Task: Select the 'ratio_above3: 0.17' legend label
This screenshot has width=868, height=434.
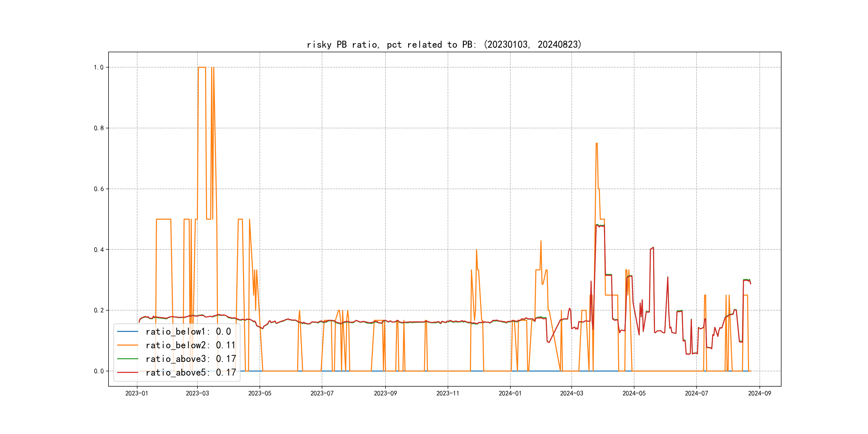Action: pyautogui.click(x=190, y=359)
